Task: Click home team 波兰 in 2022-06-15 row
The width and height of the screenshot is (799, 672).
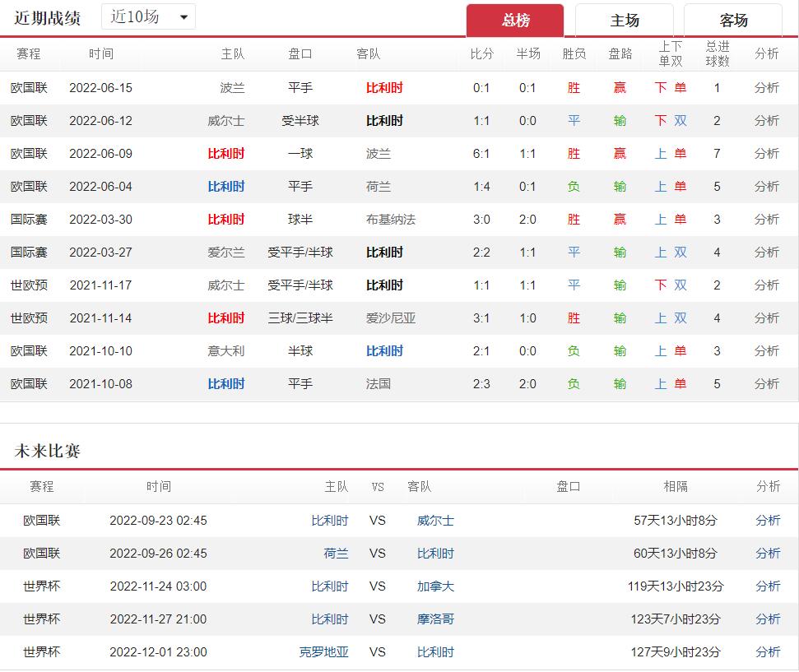Action: tap(232, 88)
